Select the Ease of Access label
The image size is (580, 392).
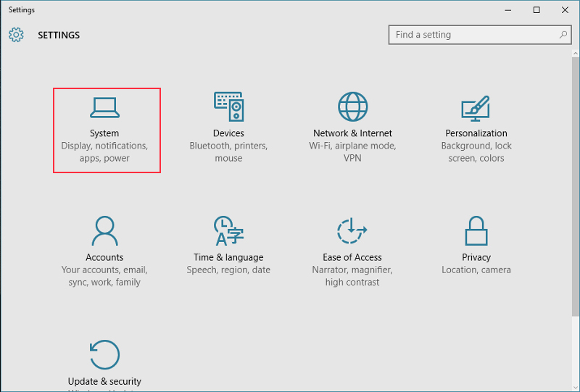click(352, 257)
